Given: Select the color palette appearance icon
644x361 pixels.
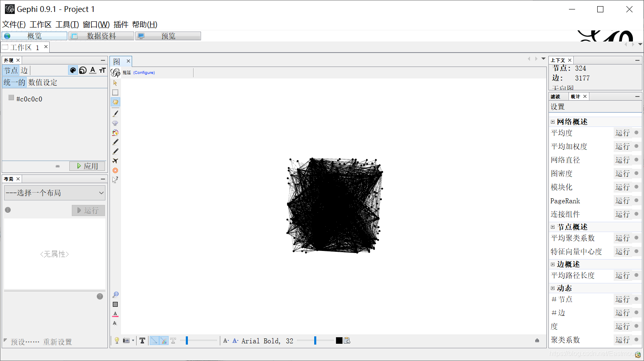Looking at the screenshot, I should [x=73, y=70].
